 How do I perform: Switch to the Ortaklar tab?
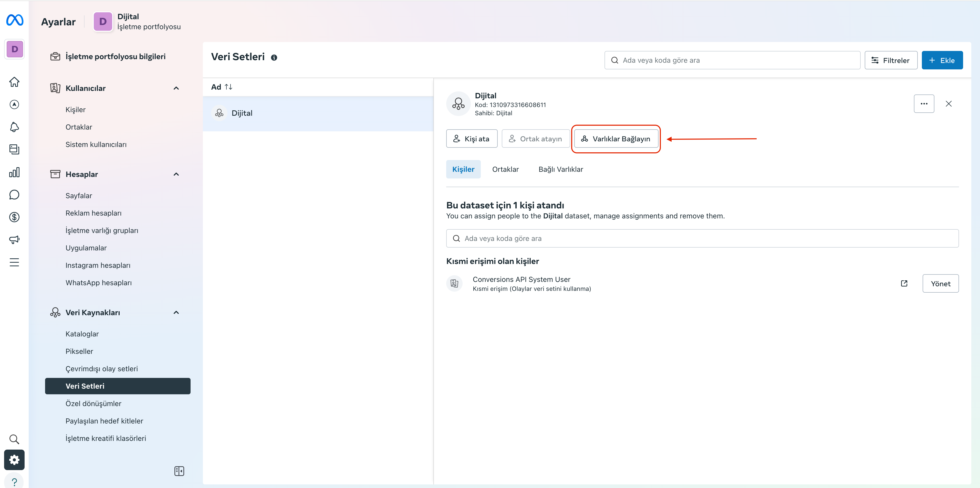[x=505, y=169]
